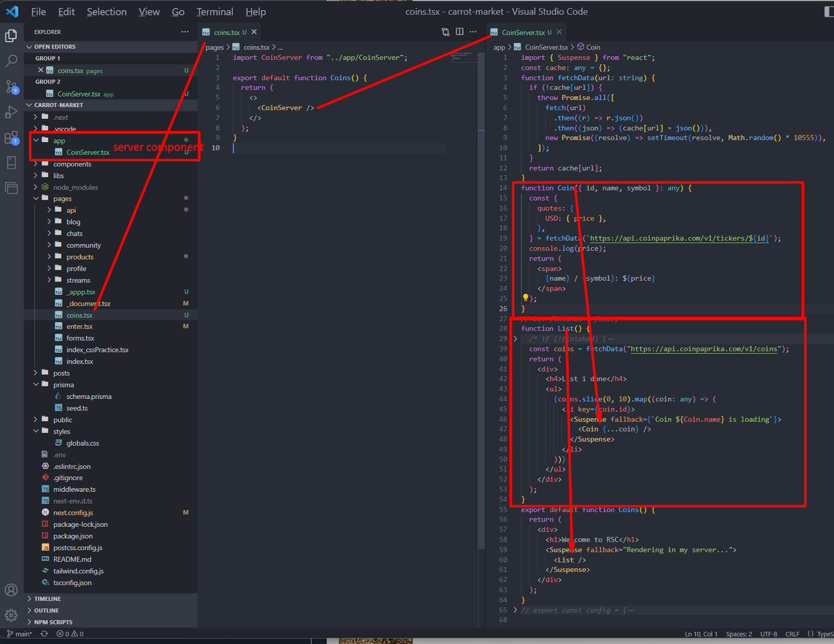Change encoding via UTF-8 indicator

(769, 634)
